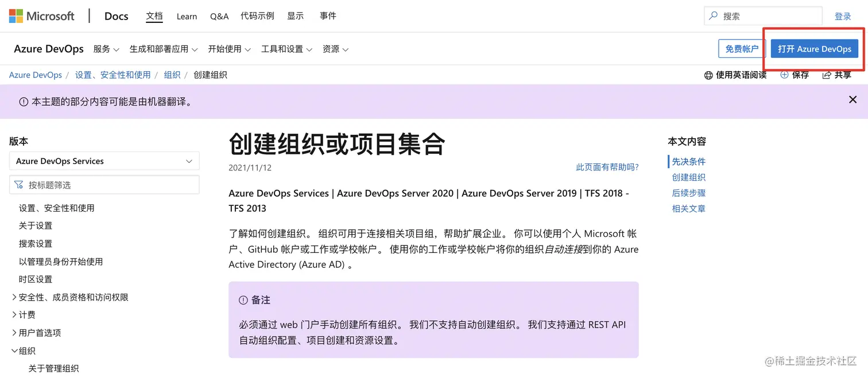
Task: Open 设置、安全性和使用 in sidebar
Action: 57,208
